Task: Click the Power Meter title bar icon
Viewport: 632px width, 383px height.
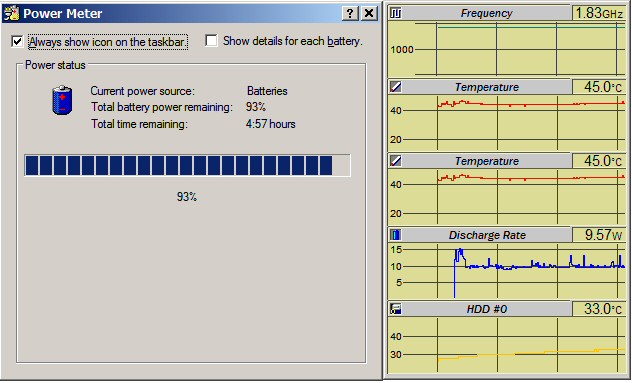Action: 11,14
